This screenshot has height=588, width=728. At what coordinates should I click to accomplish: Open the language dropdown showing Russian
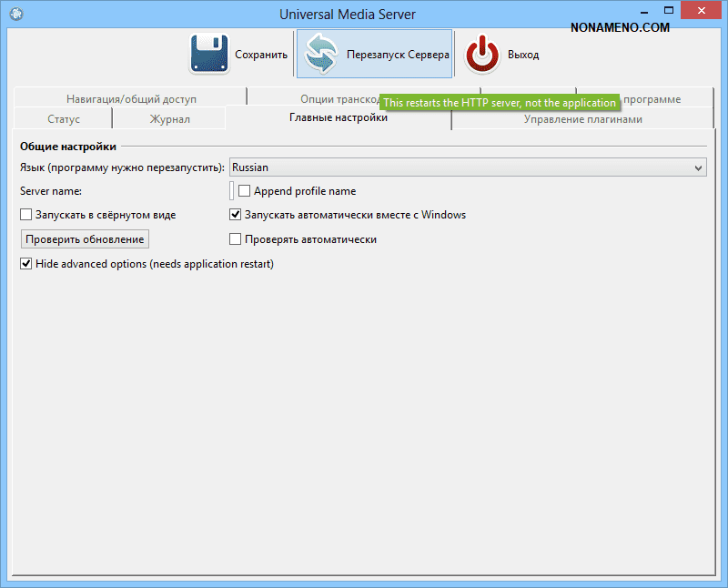point(468,167)
